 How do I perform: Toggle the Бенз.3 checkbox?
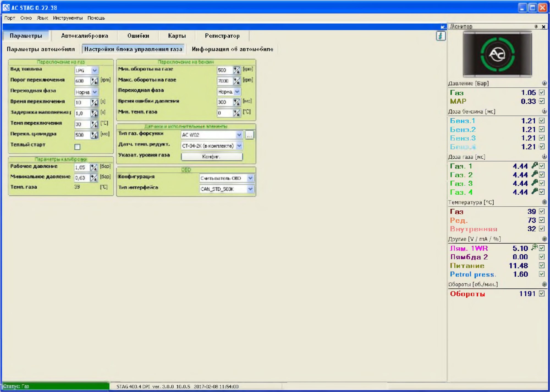click(542, 138)
